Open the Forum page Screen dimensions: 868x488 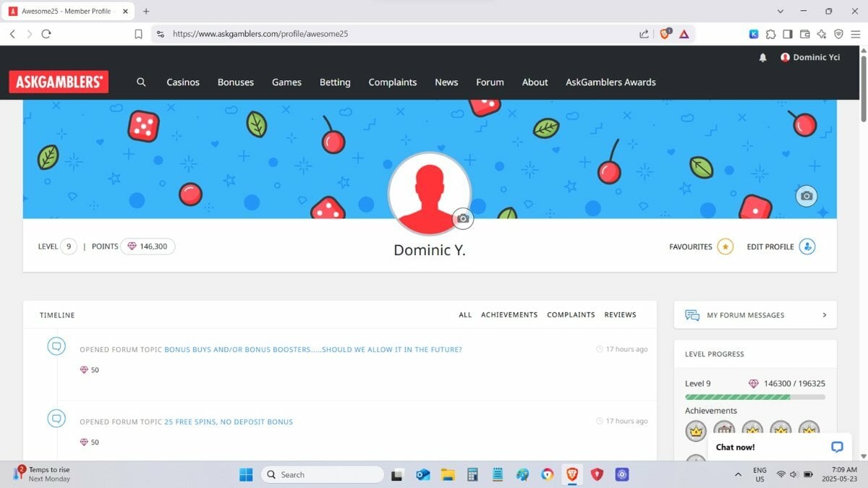coord(490,82)
